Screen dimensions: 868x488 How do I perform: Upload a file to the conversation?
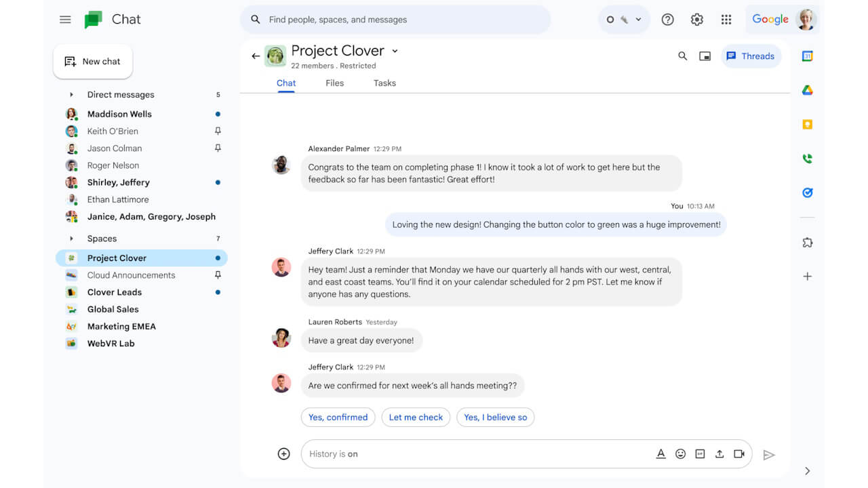click(719, 453)
